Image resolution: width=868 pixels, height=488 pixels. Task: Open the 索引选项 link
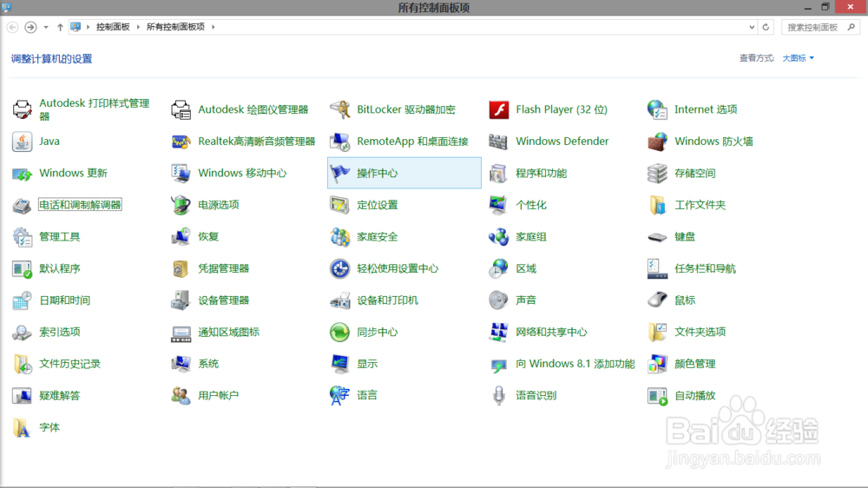[x=60, y=332]
